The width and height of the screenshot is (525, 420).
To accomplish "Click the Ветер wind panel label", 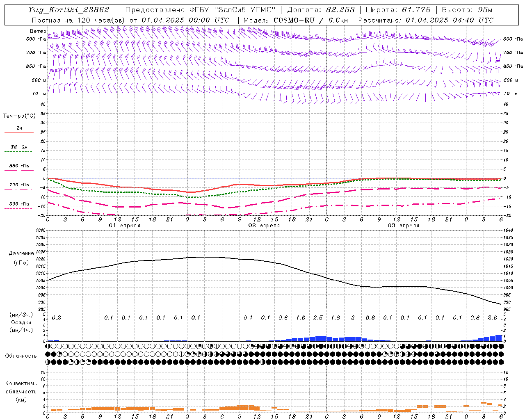I will pyautogui.click(x=38, y=31).
